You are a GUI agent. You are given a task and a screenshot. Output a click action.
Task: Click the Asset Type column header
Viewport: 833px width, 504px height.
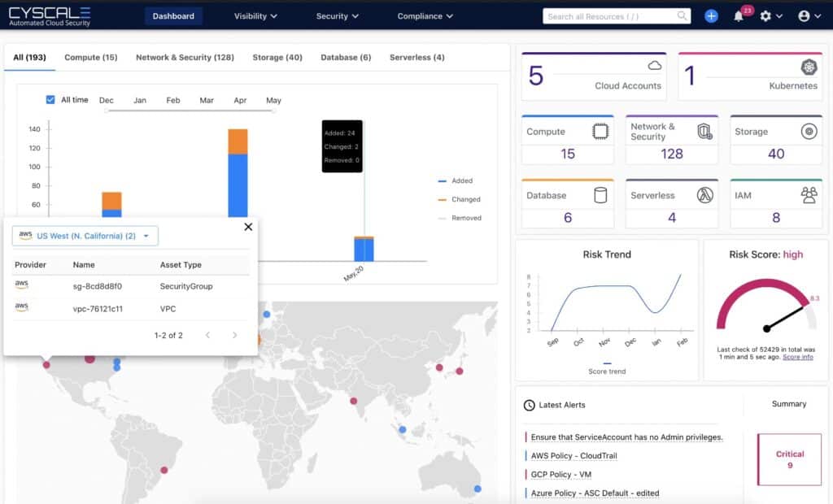coord(181,264)
